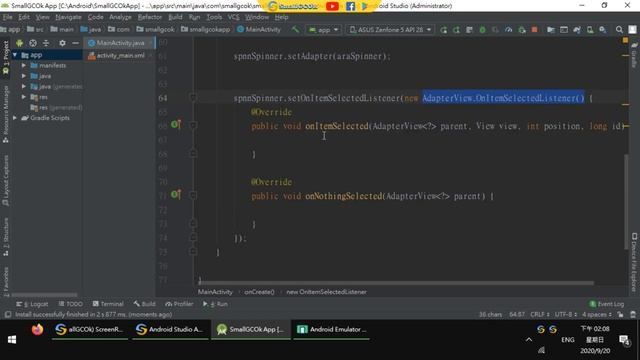Screen dimensions: 640x360
Task: Click onCreate() in breadcrumb bar
Action: pos(260,292)
